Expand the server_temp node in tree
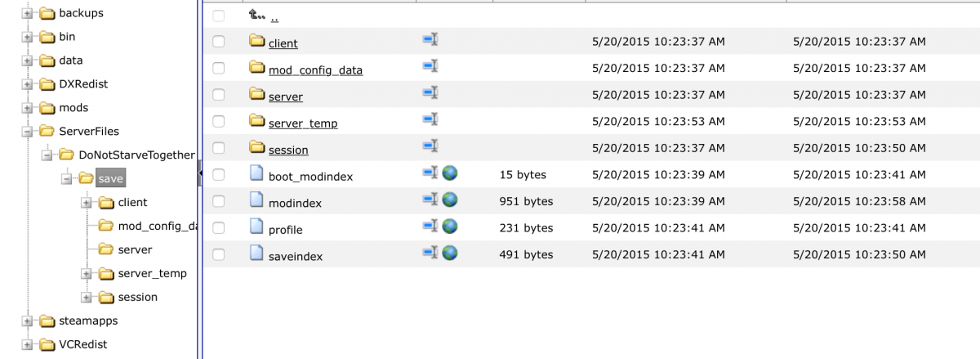This screenshot has height=359, width=980. pyautogui.click(x=86, y=274)
